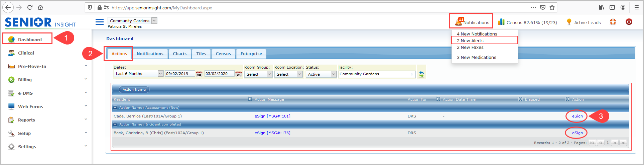
Task: Open the Notifications bell icon
Action: pyautogui.click(x=459, y=22)
